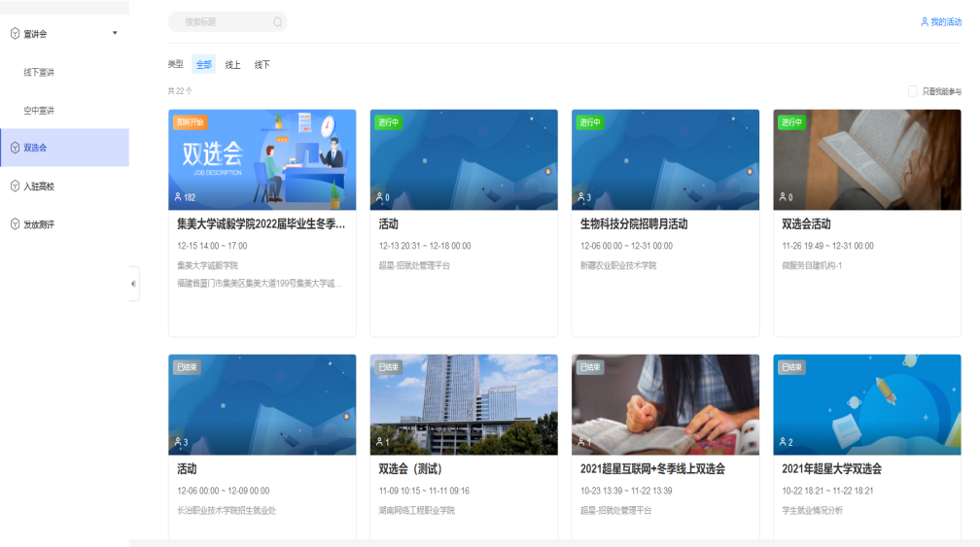Click the date 10-22 18:21 ~ 11-22 18:21
This screenshot has height=547, width=980.
point(827,491)
